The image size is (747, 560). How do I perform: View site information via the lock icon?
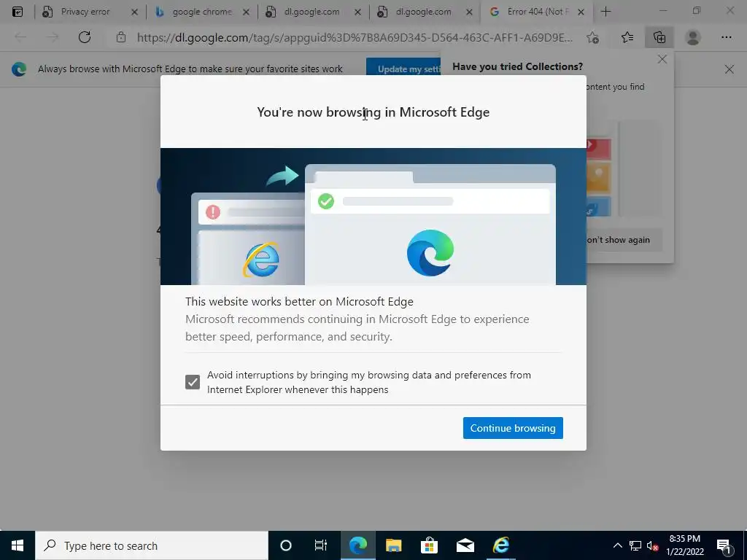pos(121,37)
